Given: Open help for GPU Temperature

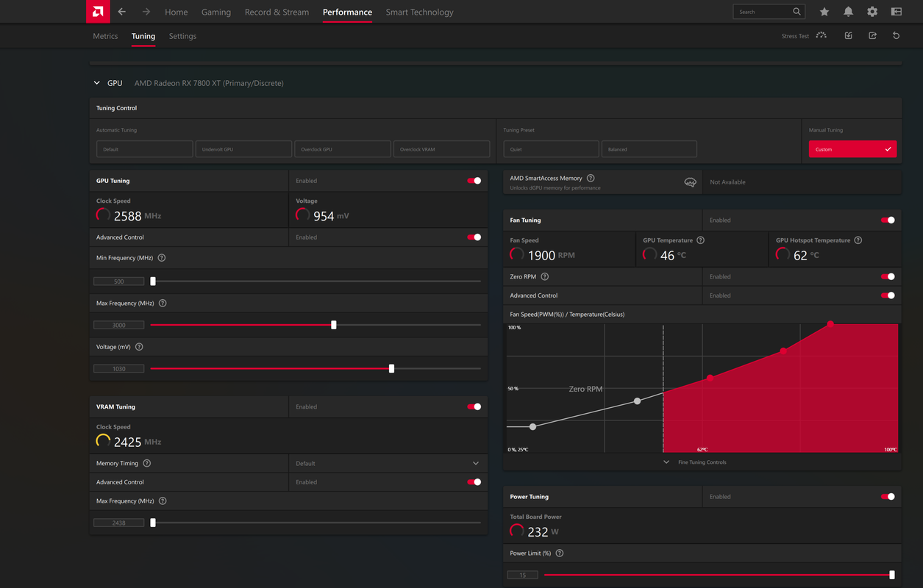Looking at the screenshot, I should tap(700, 240).
